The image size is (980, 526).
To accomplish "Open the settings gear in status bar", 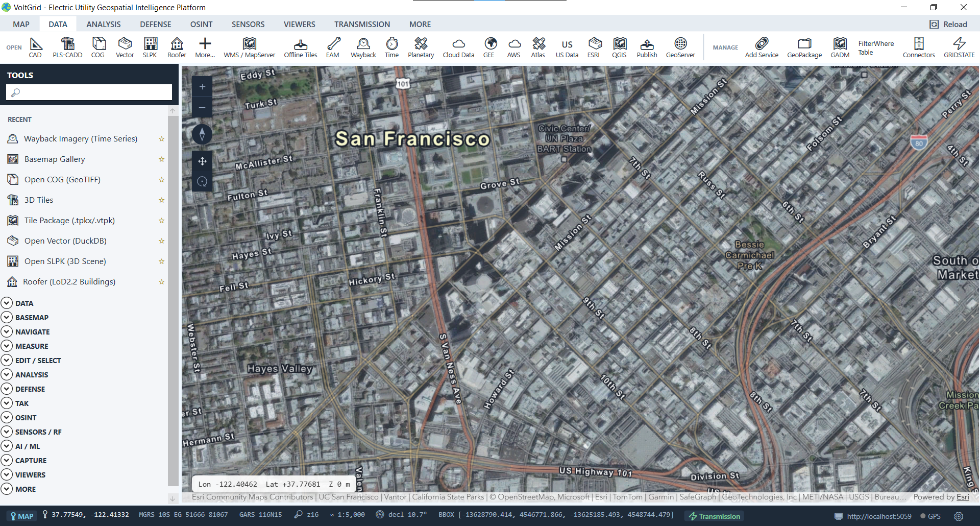I will pos(959,516).
